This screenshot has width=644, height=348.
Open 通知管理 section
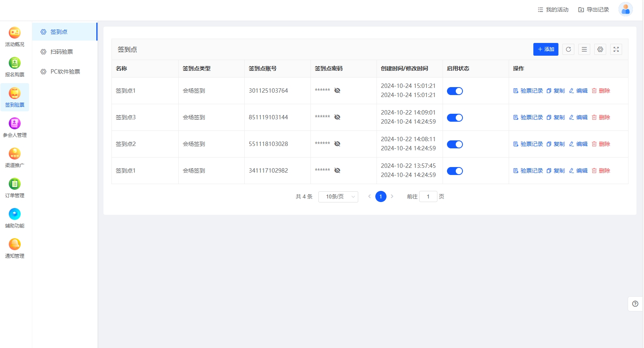pos(15,249)
